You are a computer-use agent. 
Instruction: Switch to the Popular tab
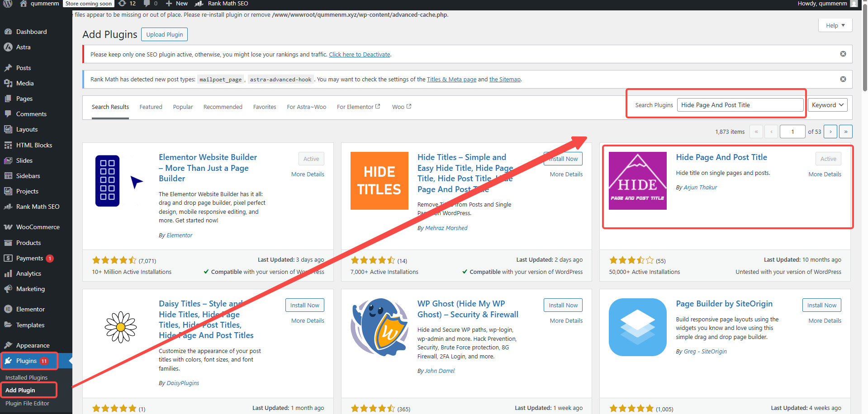pyautogui.click(x=183, y=107)
